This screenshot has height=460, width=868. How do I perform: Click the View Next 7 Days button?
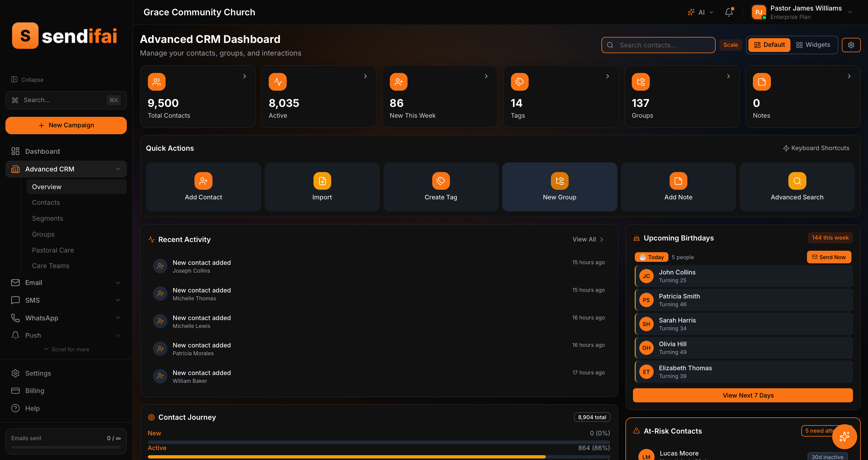pyautogui.click(x=742, y=395)
